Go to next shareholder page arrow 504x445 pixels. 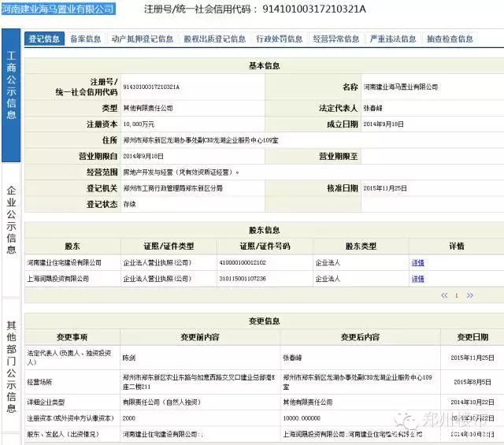click(469, 295)
